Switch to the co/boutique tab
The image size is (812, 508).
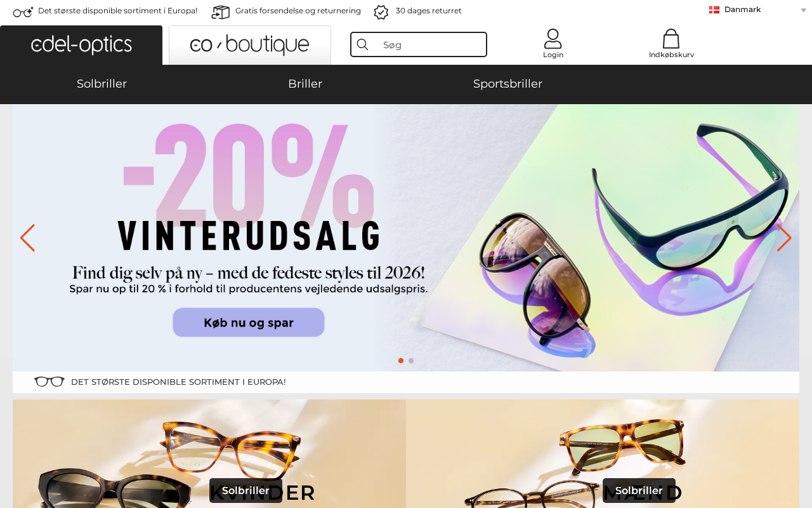click(250, 45)
